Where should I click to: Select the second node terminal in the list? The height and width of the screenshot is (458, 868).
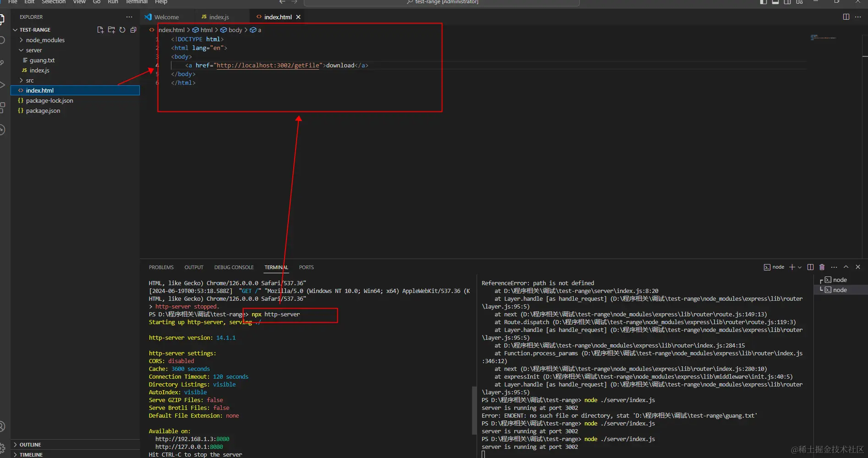(840, 290)
